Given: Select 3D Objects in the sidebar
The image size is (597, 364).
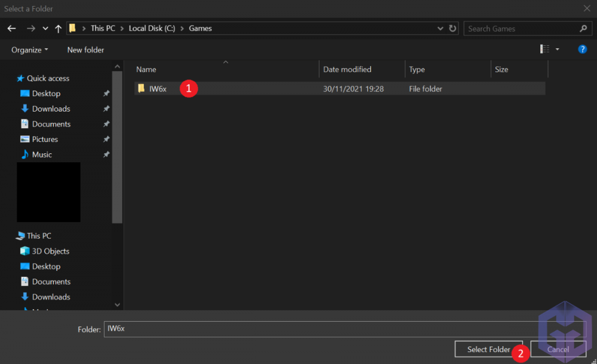Looking at the screenshot, I should pyautogui.click(x=50, y=251).
